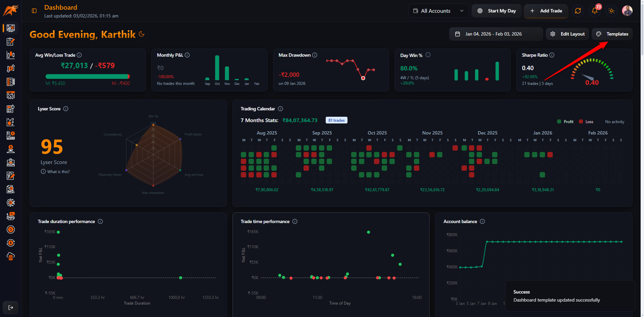
Task: Click info icon next to Sharpe Ratio
Action: pos(552,55)
